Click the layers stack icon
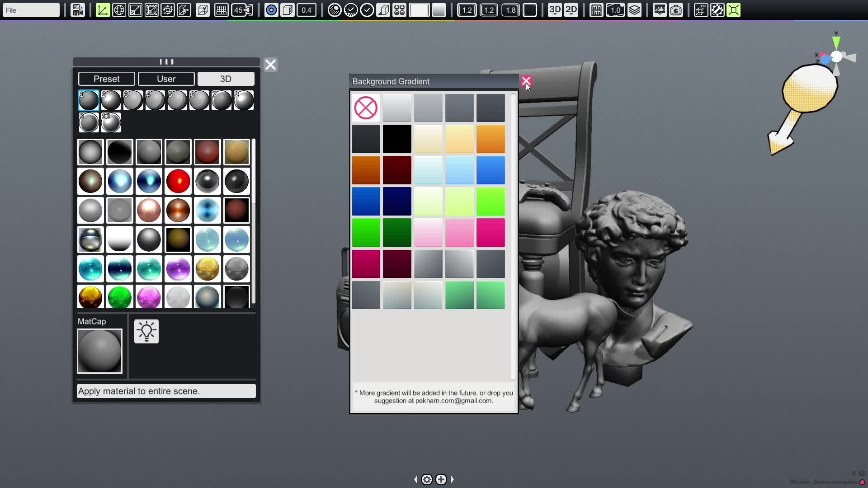Viewport: 868px width, 488px height. [x=634, y=10]
